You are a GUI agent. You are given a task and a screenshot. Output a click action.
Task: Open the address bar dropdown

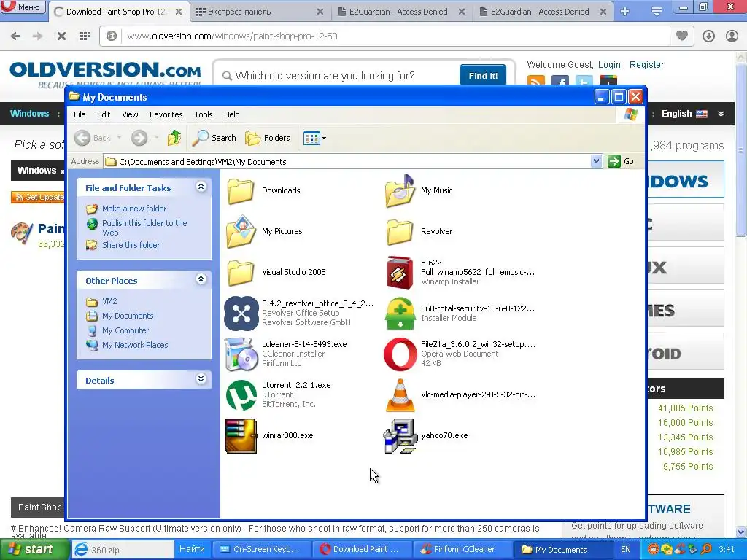click(596, 161)
